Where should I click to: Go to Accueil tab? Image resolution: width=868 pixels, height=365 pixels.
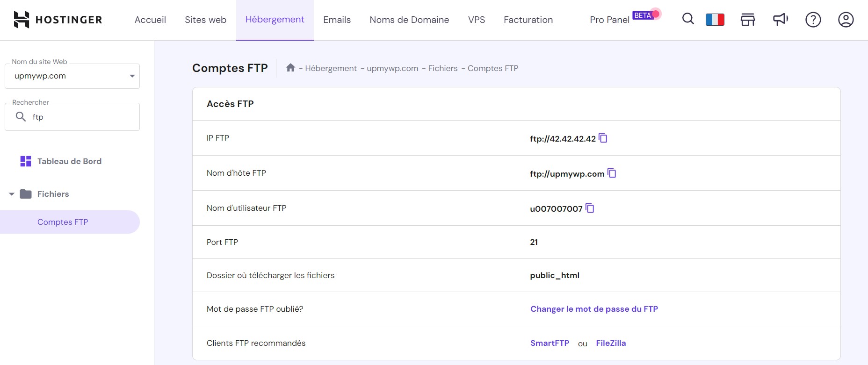click(150, 20)
